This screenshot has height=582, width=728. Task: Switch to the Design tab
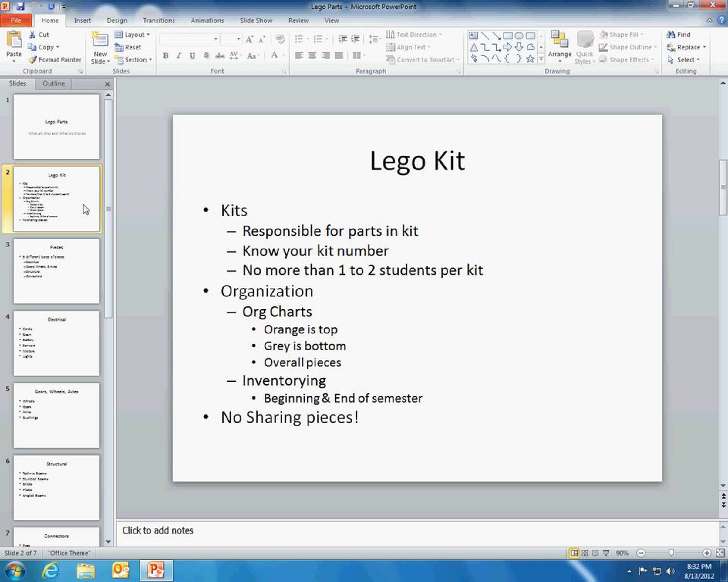pyautogui.click(x=117, y=20)
